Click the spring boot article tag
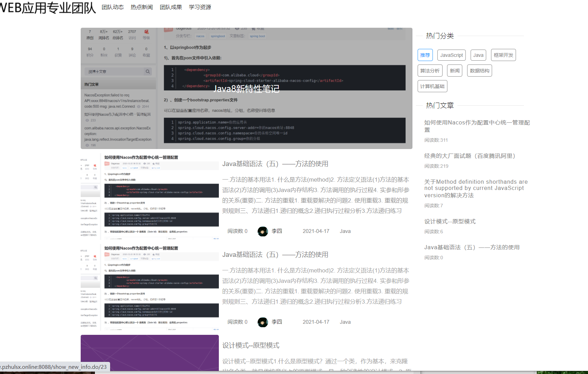Viewport: 588px width, 374px height. (257, 36)
